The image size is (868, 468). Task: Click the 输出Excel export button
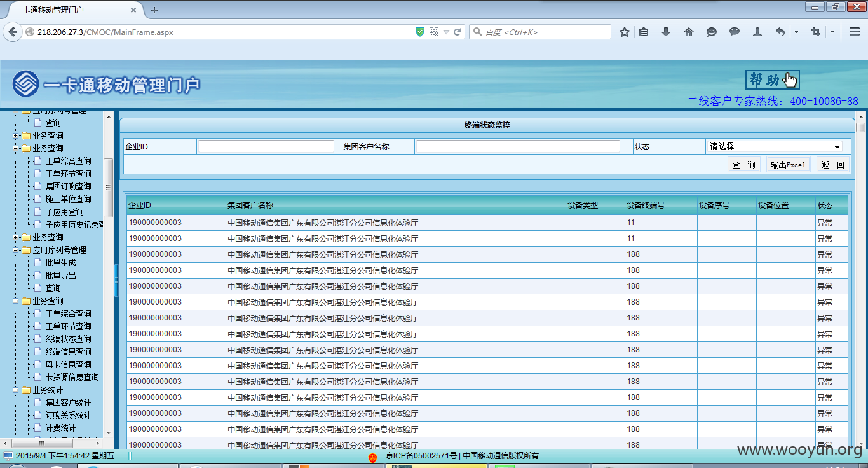pyautogui.click(x=789, y=165)
